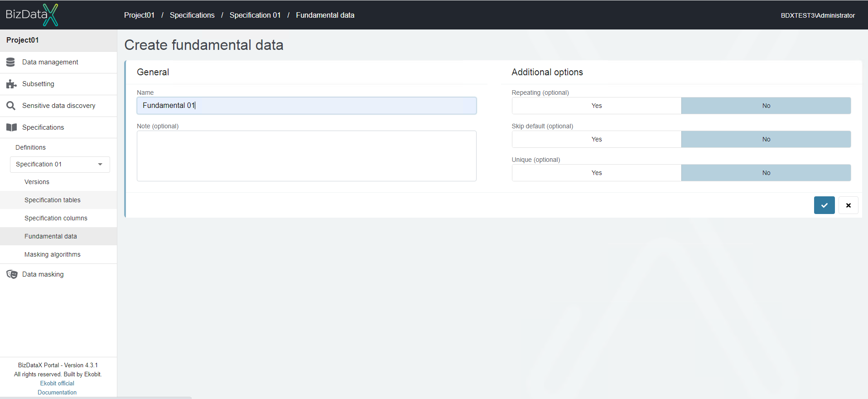Viewport: 868px width, 399px height.
Task: Click the General section heading
Action: pyautogui.click(x=153, y=72)
